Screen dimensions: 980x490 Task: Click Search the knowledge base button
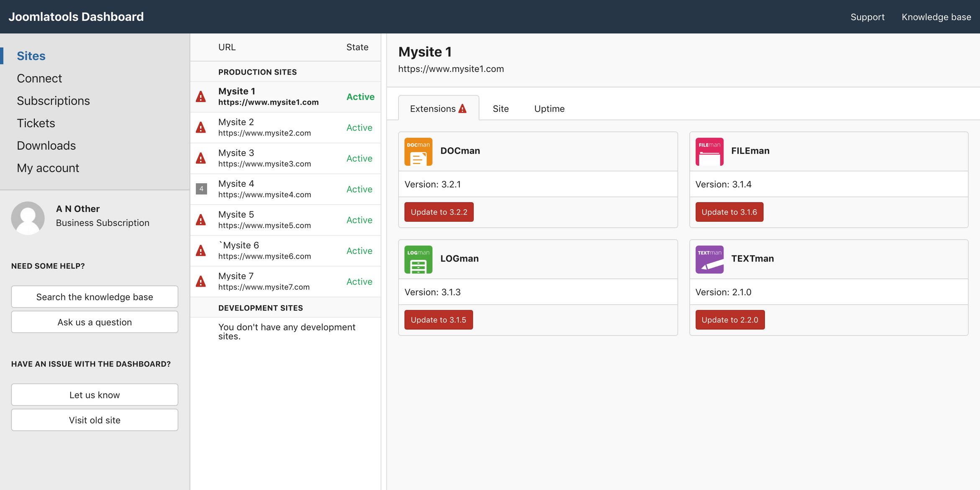95,297
